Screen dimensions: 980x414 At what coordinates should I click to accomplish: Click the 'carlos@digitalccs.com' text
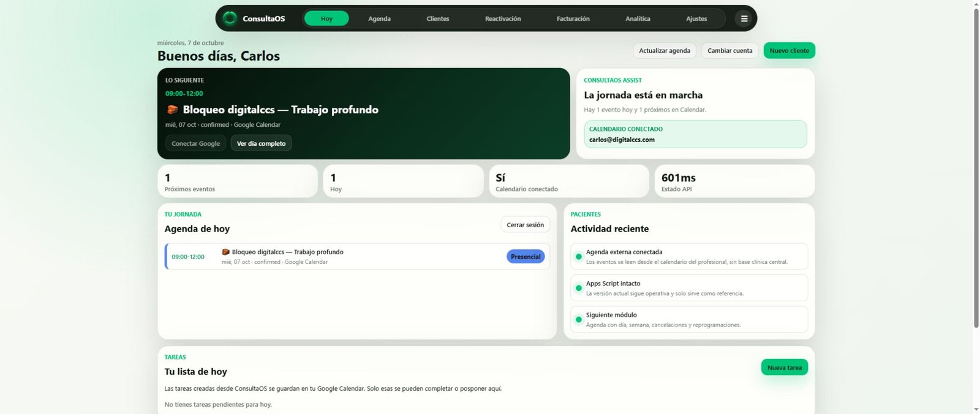tap(622, 140)
